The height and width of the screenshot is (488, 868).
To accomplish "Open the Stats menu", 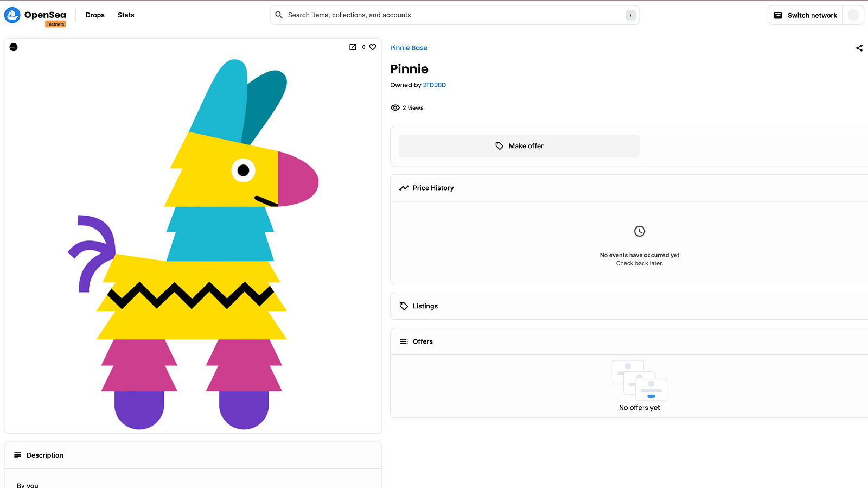I will (126, 15).
